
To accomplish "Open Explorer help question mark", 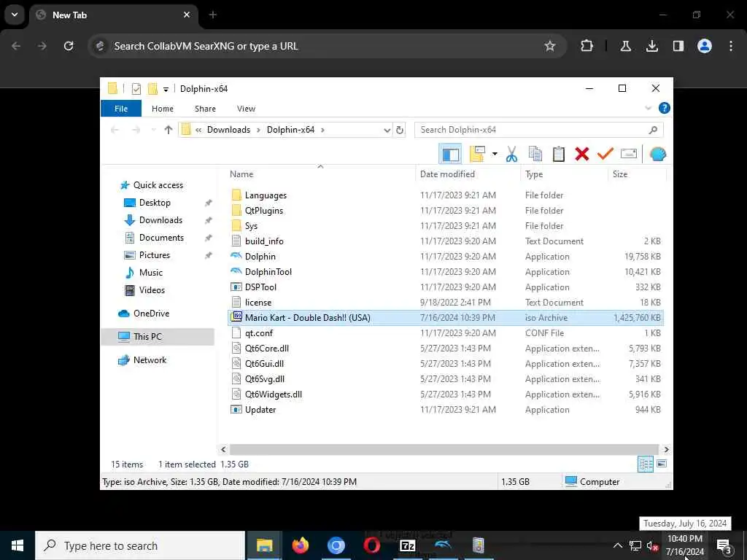I will point(664,108).
